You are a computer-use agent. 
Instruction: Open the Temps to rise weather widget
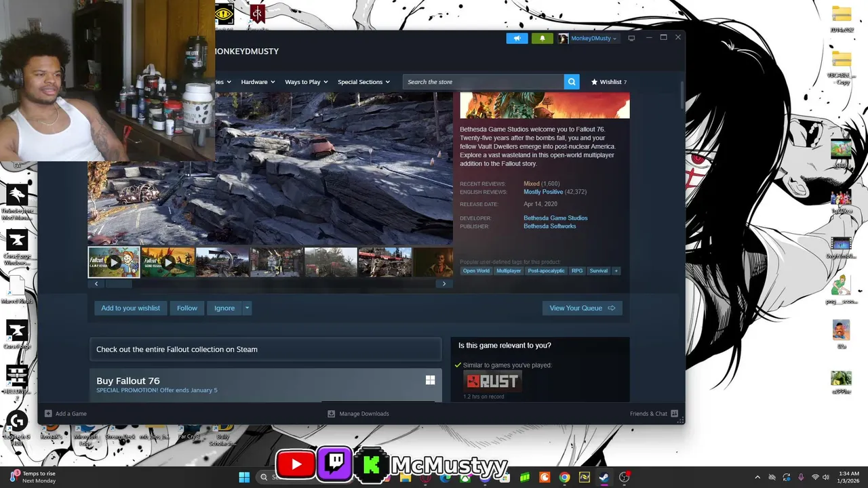pos(34,477)
